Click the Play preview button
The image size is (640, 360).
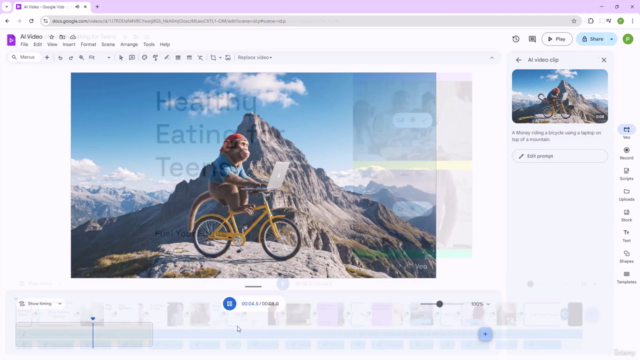coord(557,39)
